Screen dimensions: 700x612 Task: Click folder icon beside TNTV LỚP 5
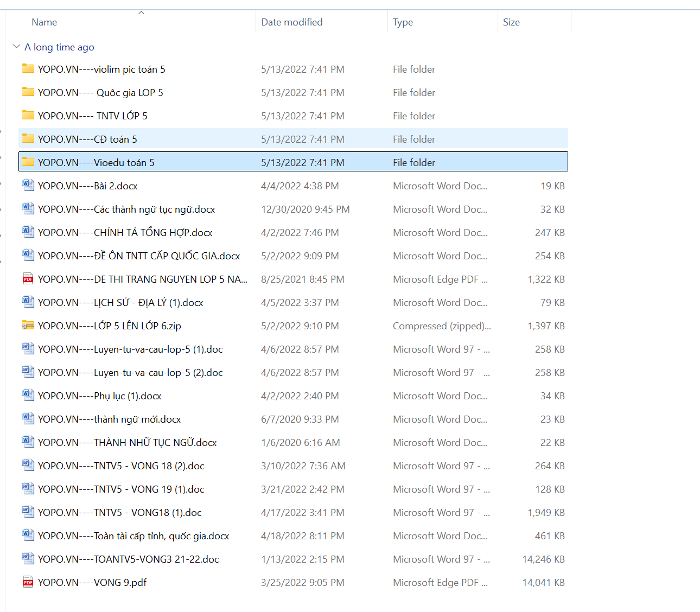tap(28, 115)
